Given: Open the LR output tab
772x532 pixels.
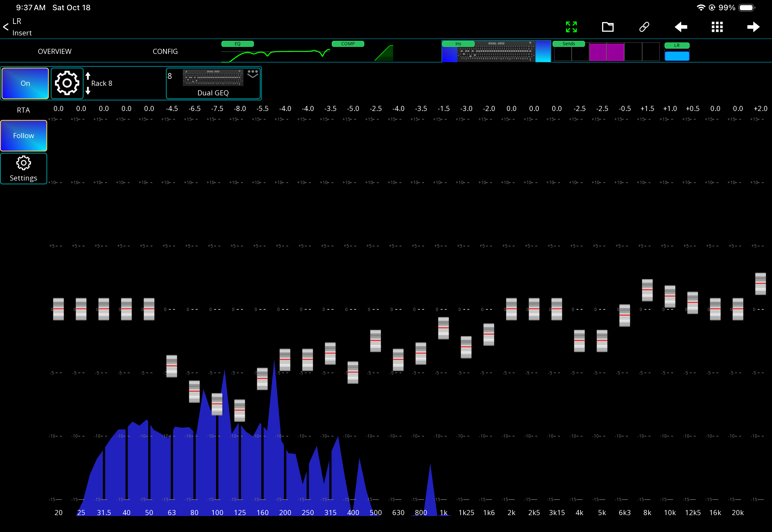Looking at the screenshot, I should (x=677, y=52).
